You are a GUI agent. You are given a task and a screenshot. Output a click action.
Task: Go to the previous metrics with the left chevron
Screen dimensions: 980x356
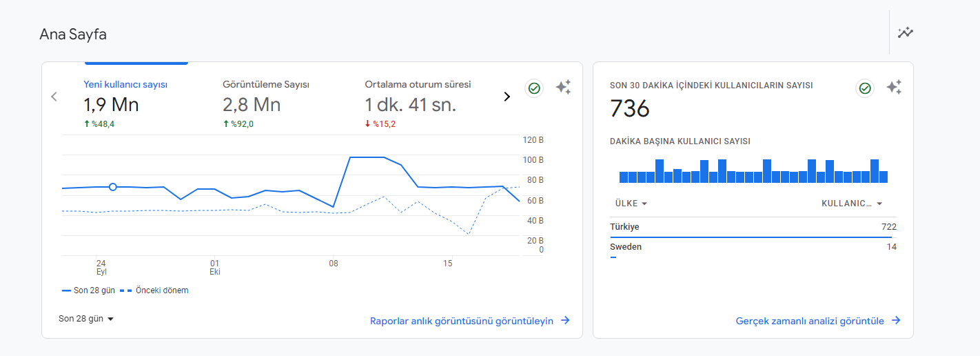pyautogui.click(x=54, y=97)
